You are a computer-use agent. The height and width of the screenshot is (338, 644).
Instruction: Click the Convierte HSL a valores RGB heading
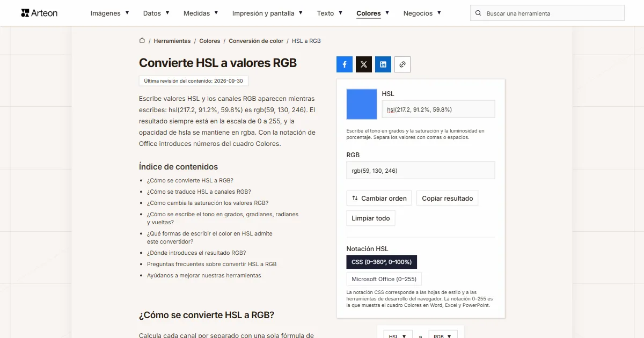(x=218, y=63)
